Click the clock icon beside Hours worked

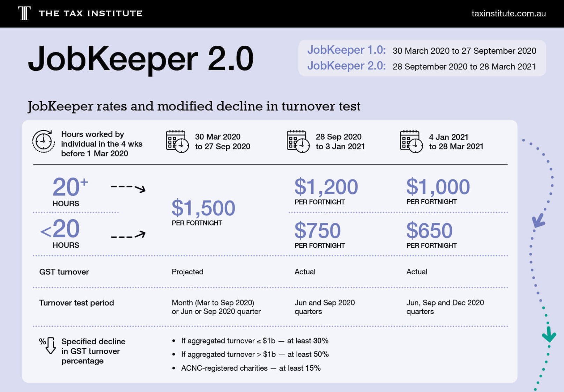pos(44,141)
